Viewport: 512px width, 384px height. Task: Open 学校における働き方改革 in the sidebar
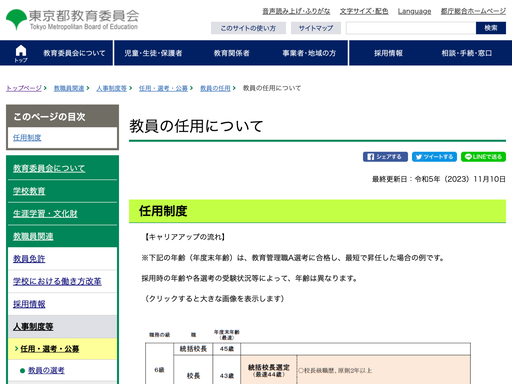pos(57,281)
